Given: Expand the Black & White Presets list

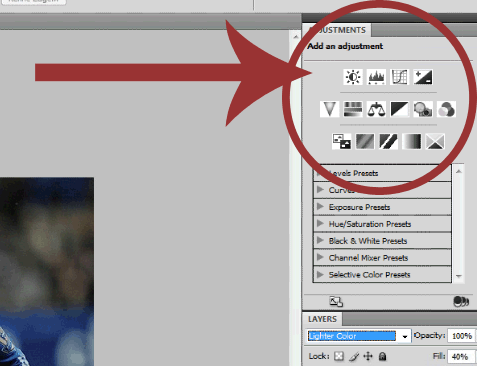Looking at the screenshot, I should [x=320, y=240].
